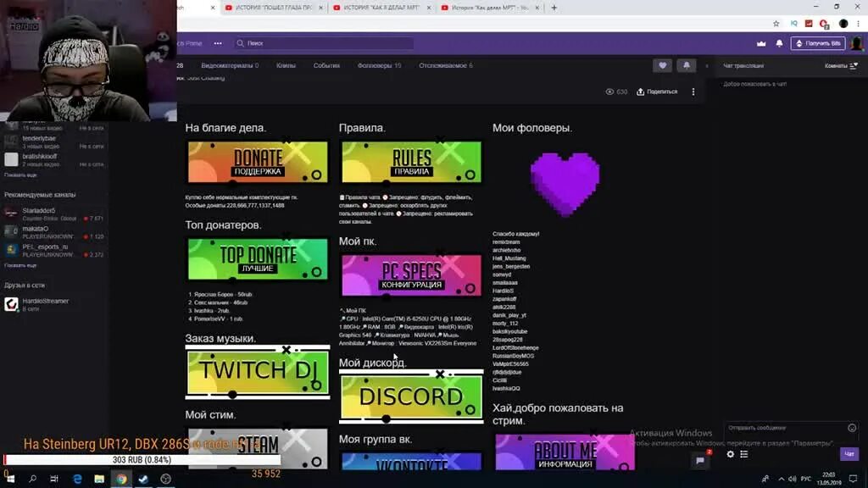This screenshot has width=868, height=488.
Task: Click the Chrome profile avatar icon
Action: (x=843, y=23)
